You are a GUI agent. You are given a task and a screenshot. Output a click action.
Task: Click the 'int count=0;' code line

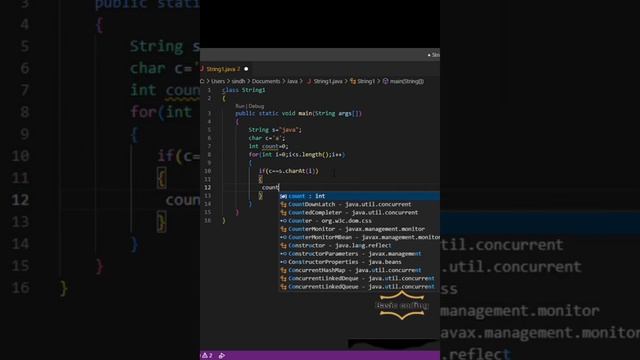coord(268,146)
